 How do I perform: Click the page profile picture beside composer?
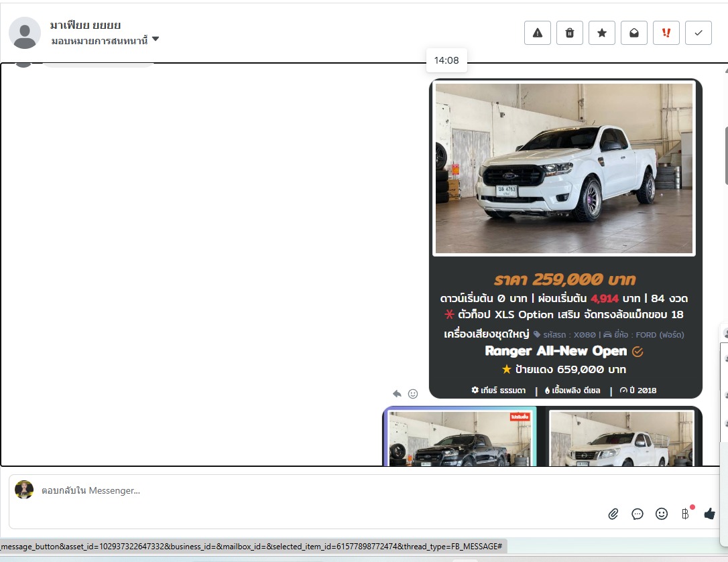(x=24, y=490)
